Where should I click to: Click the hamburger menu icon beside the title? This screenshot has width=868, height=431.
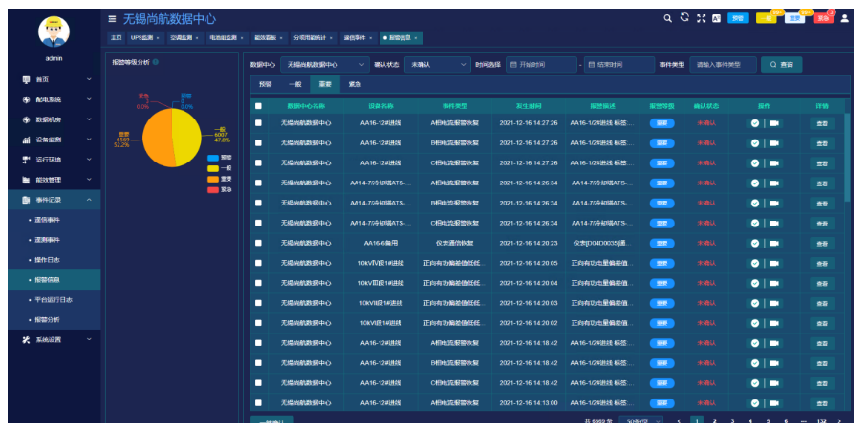click(x=113, y=18)
